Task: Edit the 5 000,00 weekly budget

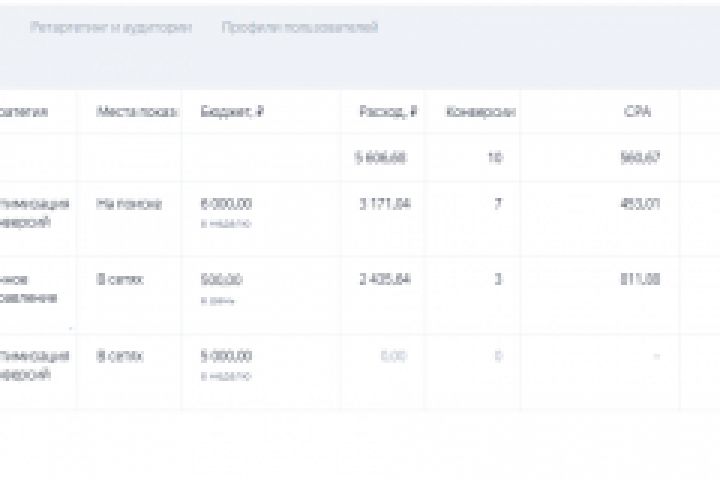Action: pyautogui.click(x=226, y=356)
